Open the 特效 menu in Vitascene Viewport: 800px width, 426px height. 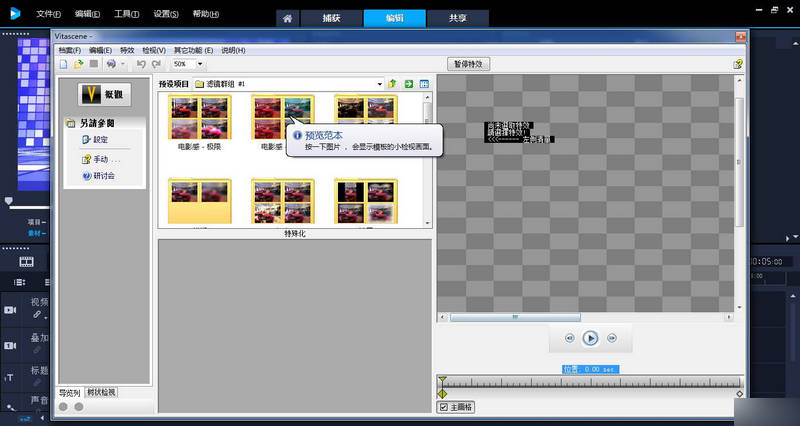coord(127,49)
